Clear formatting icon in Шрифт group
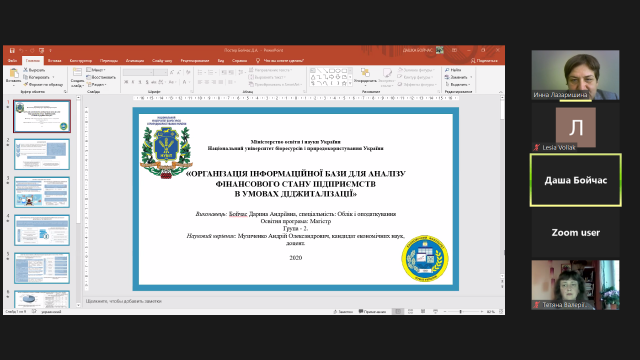640x360 pixels. (188, 72)
